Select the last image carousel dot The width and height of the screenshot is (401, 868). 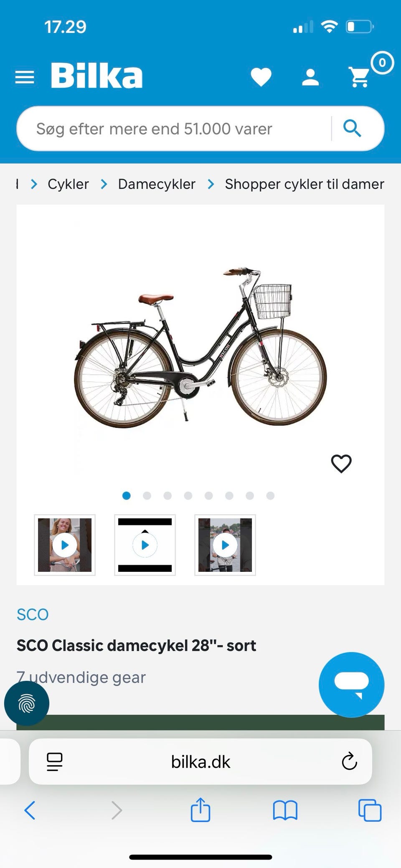[x=270, y=495]
